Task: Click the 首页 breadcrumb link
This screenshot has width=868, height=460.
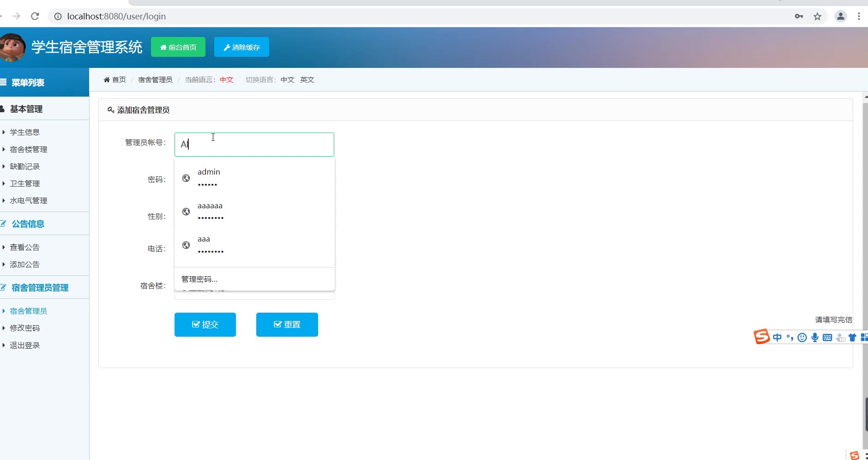Action: pos(115,80)
